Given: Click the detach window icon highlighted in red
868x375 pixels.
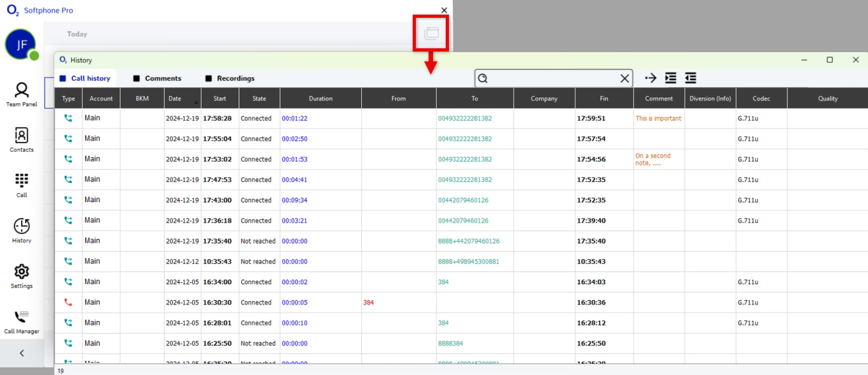Looking at the screenshot, I should pyautogui.click(x=432, y=33).
